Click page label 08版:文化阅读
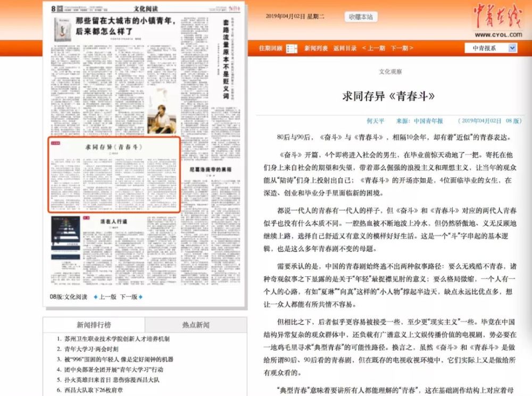This screenshot has width=532, height=396. pyautogui.click(x=69, y=297)
